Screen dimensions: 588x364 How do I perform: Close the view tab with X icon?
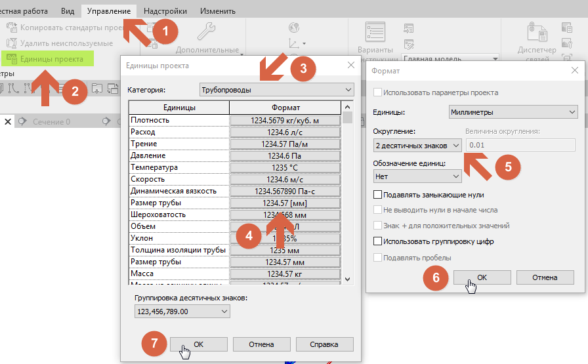click(x=7, y=121)
